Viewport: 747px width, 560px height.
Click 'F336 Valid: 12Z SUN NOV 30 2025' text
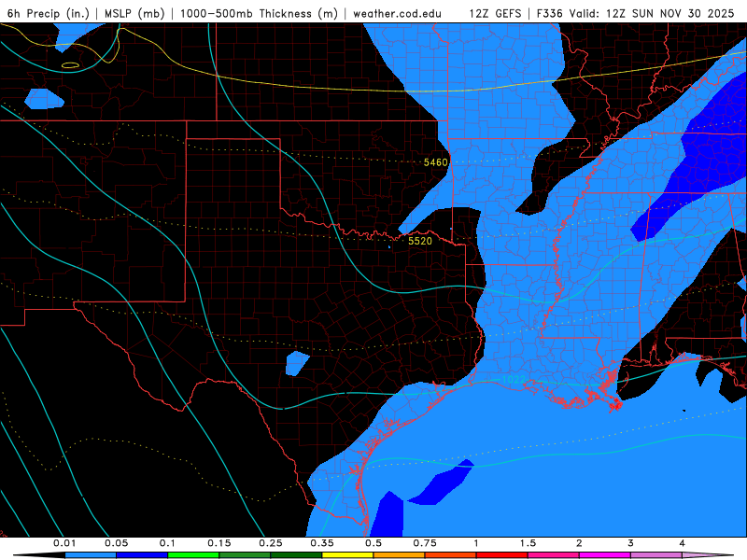(636, 13)
